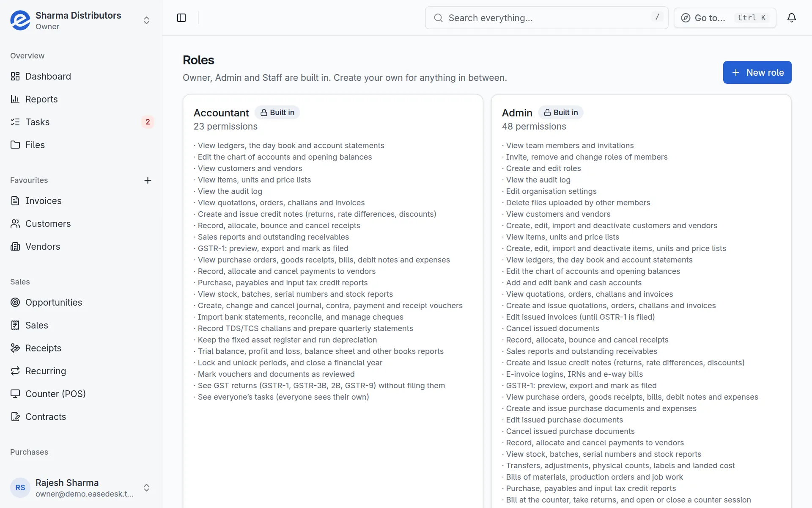Click the Contracts signed-file icon
Image resolution: width=812 pixels, height=508 pixels.
coord(15,417)
